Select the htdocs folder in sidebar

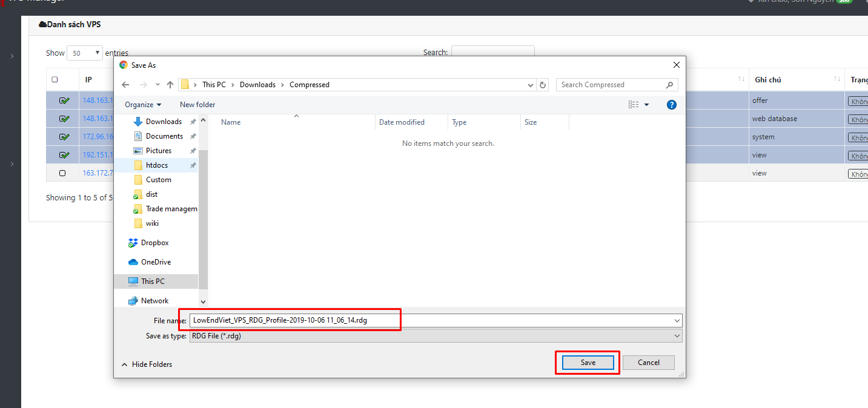157,165
